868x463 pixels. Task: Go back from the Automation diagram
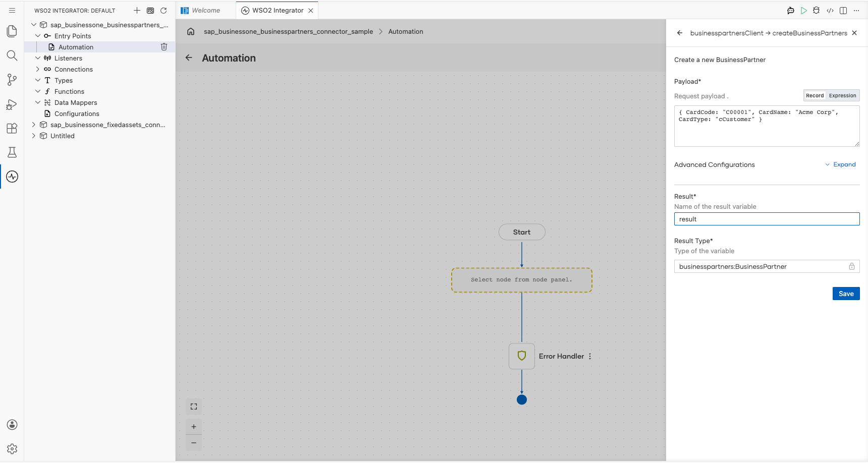[189, 58]
